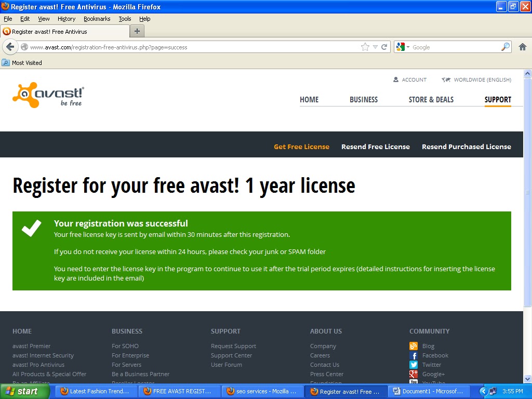Open the Tools menu
The width and height of the screenshot is (532, 399).
coord(125,19)
